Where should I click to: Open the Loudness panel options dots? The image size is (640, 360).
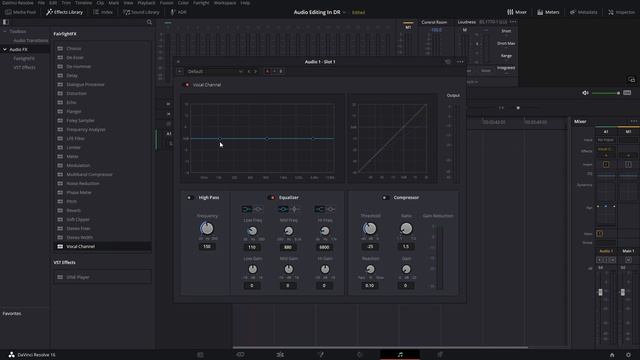point(513,22)
